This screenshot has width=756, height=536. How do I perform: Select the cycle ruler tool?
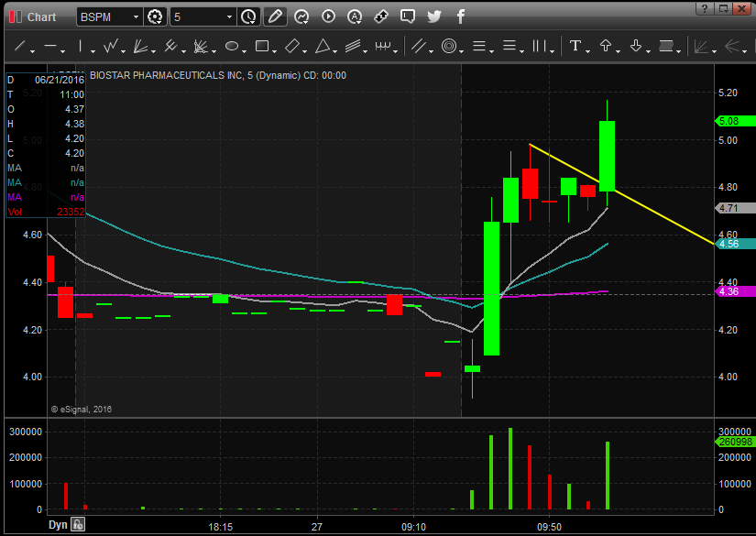[383, 47]
